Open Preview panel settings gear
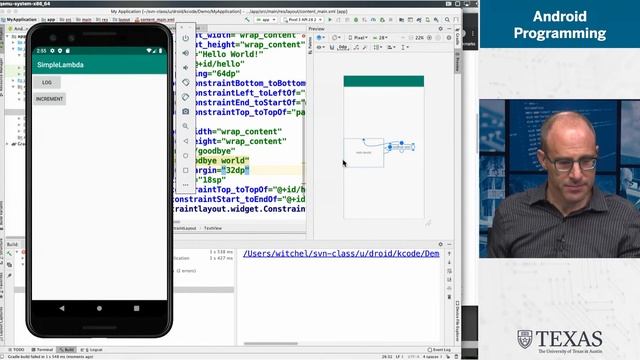 [x=440, y=29]
